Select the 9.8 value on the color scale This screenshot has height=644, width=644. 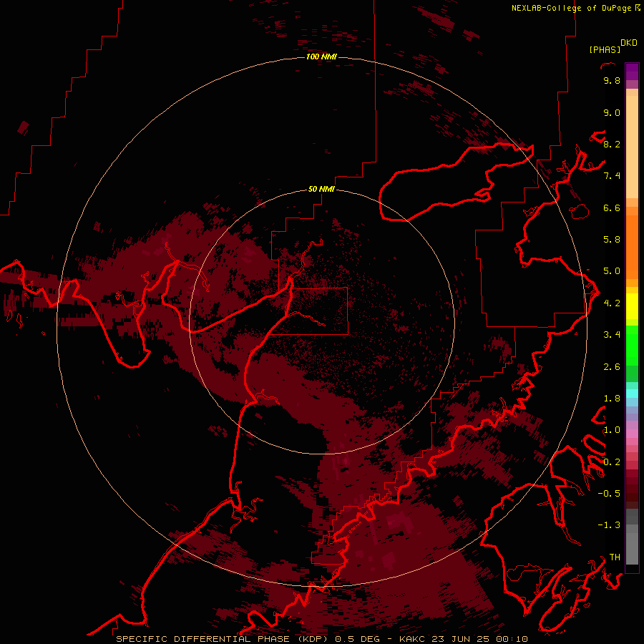click(x=612, y=80)
